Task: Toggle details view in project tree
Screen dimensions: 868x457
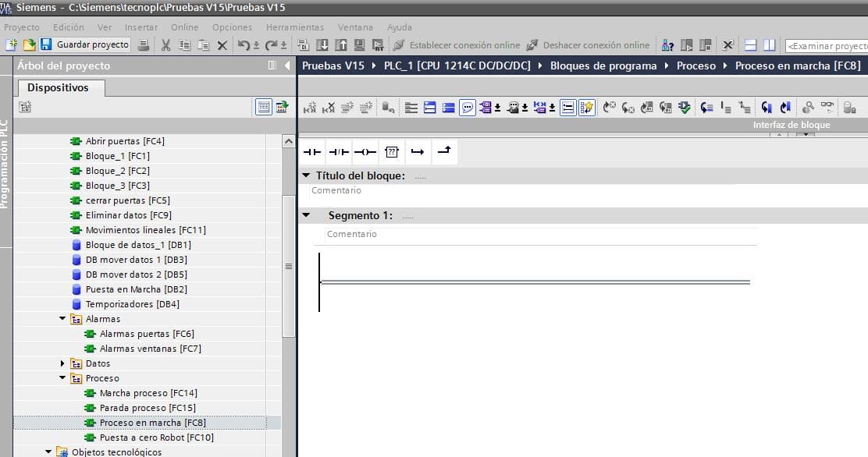Action: click(x=265, y=107)
